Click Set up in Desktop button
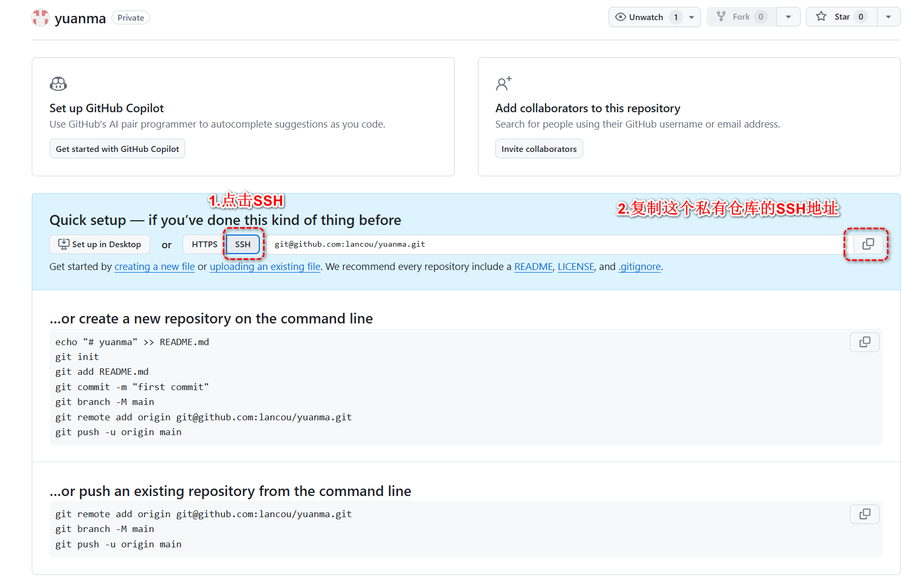 (x=100, y=244)
